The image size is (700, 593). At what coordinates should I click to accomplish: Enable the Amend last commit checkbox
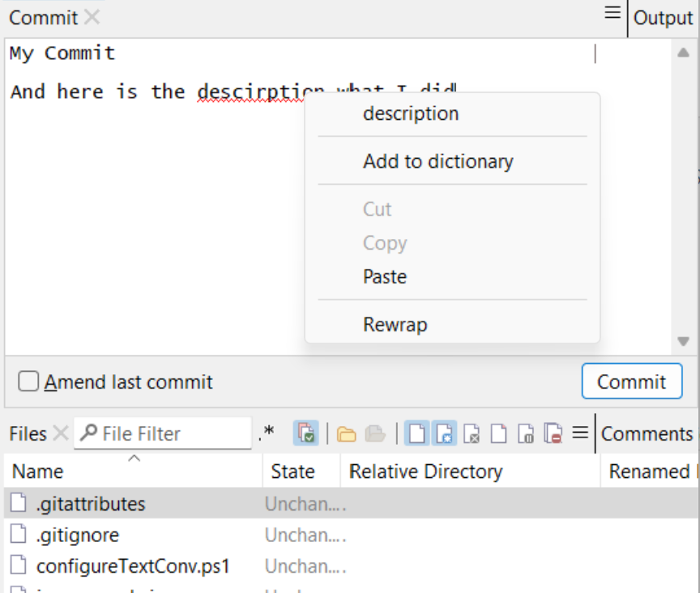(29, 382)
